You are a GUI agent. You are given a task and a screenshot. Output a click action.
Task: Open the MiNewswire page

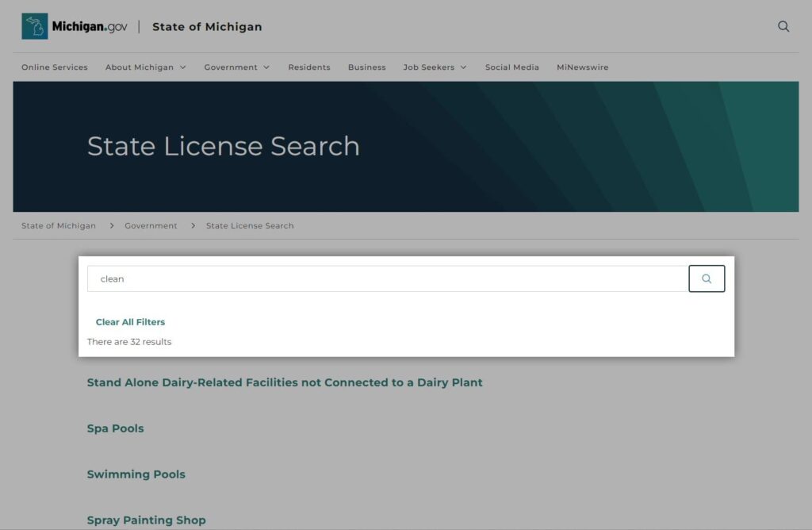[583, 67]
